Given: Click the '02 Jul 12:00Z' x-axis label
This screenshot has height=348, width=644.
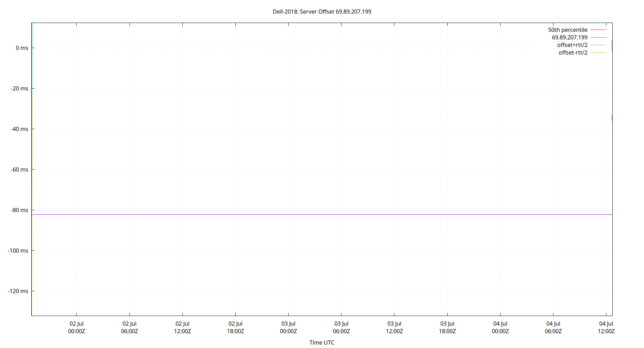Looking at the screenshot, I should pos(182,327).
